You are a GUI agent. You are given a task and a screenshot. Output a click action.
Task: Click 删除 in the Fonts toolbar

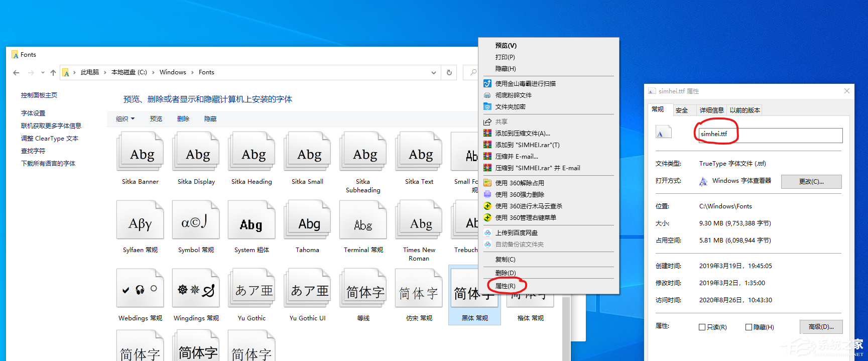pos(183,119)
